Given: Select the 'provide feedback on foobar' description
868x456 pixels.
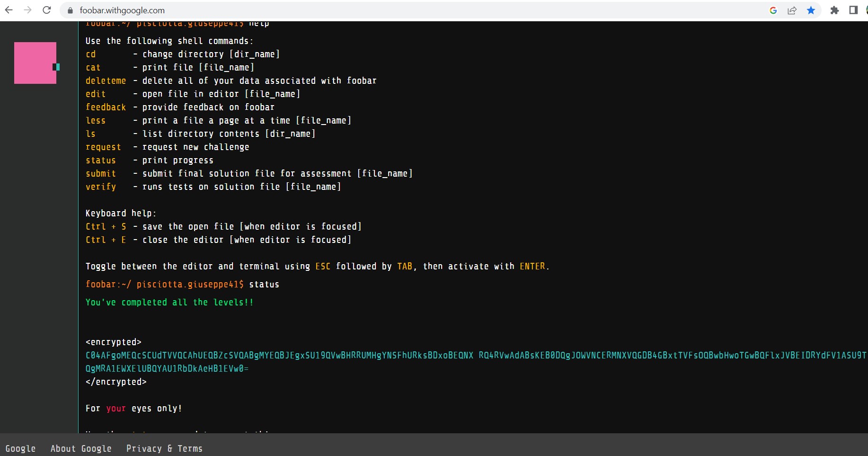Looking at the screenshot, I should tap(208, 107).
